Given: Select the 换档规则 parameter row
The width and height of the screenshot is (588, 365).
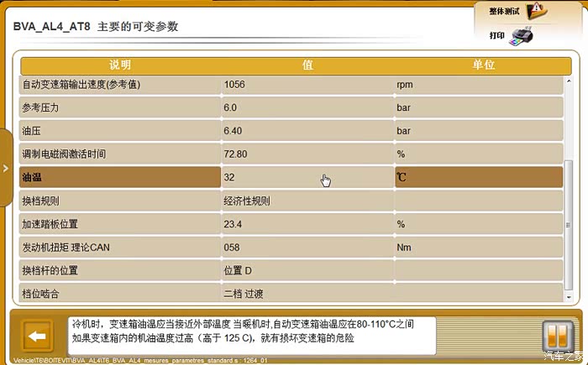Looking at the screenshot, I should click(120, 201).
